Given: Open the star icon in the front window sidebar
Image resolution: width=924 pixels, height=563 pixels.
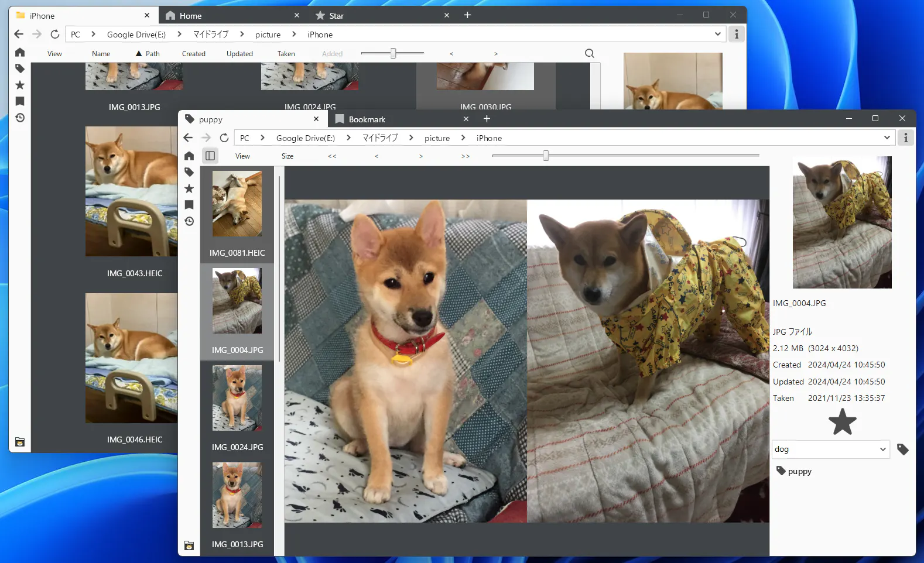Looking at the screenshot, I should point(189,188).
